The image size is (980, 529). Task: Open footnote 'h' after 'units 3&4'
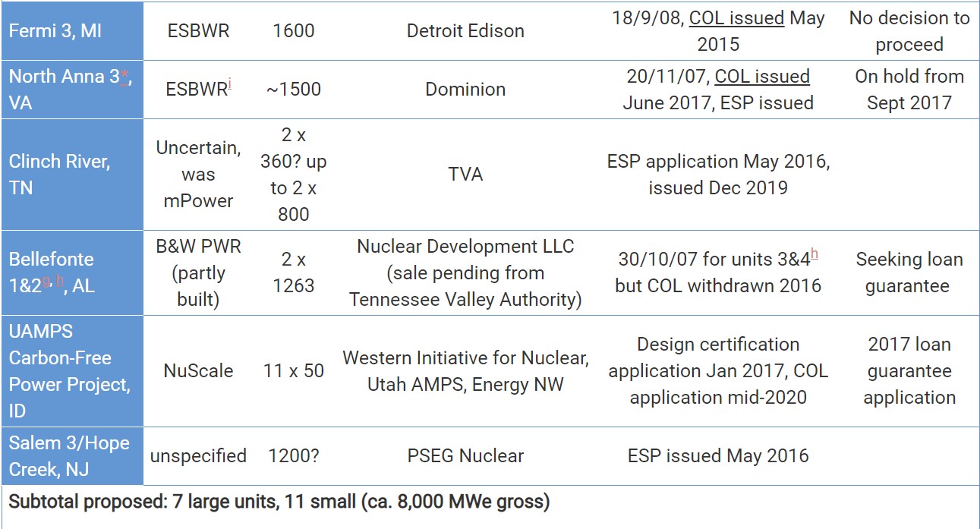point(814,253)
